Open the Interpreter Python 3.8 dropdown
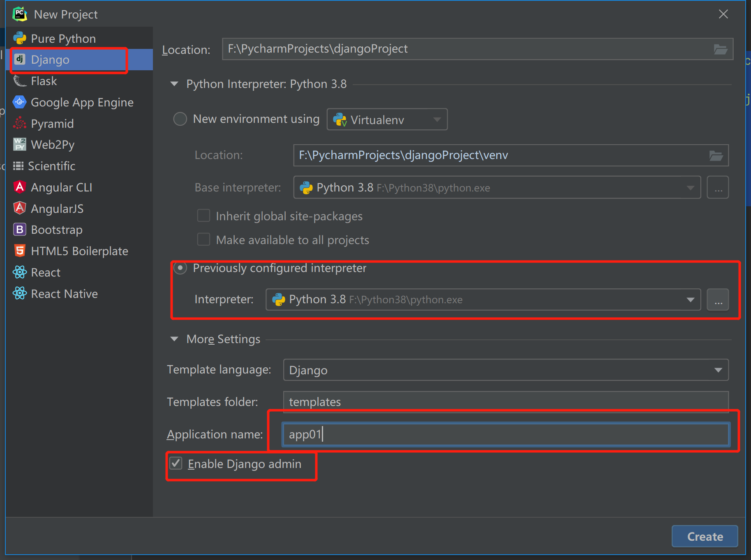Viewport: 751px width, 560px height. 483,300
